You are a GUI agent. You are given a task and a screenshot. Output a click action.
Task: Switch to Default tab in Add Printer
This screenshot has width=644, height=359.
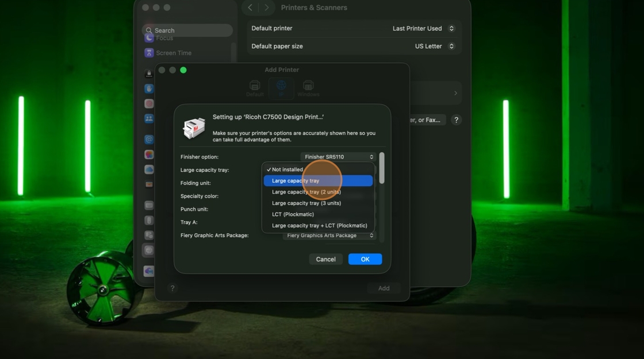click(x=255, y=88)
